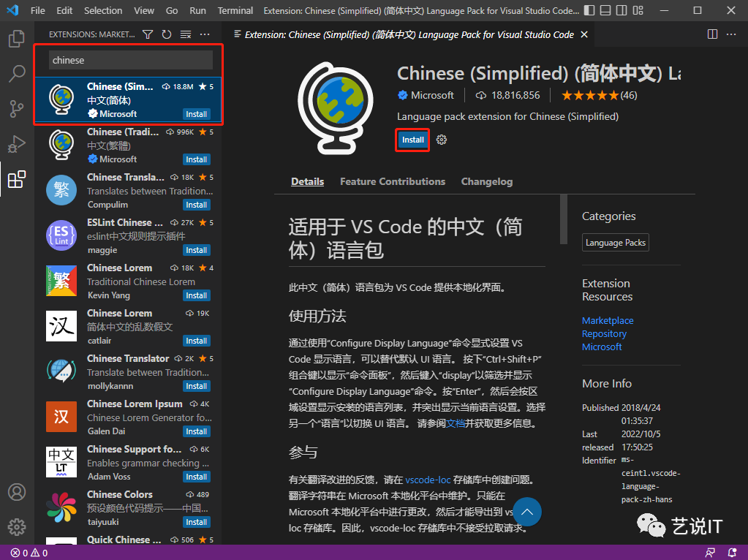Switch to the Changelog tab

(x=486, y=181)
